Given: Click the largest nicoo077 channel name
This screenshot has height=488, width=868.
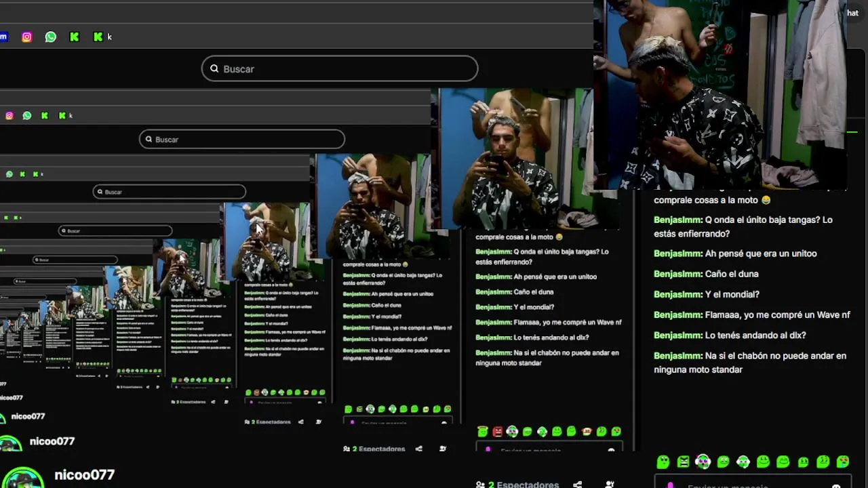Looking at the screenshot, I should tap(85, 475).
